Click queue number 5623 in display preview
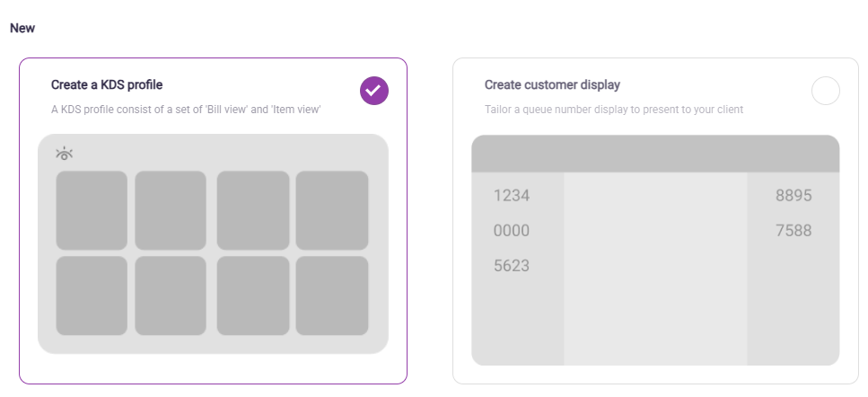Screen dimensions: 868x397 point(512,266)
